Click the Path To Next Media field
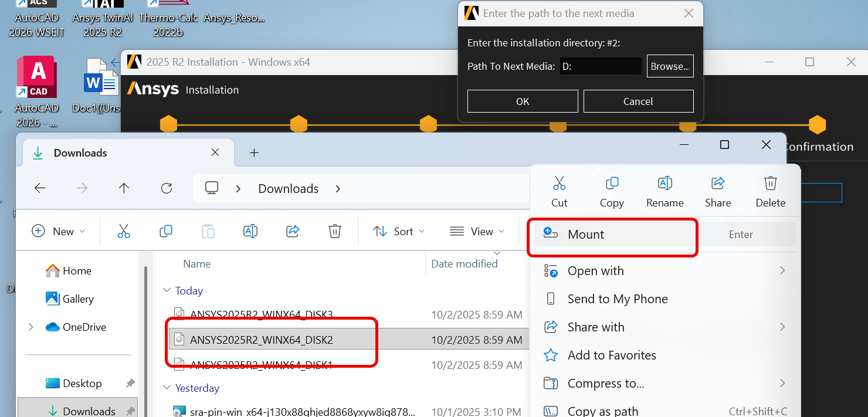868x417 pixels. (x=600, y=66)
